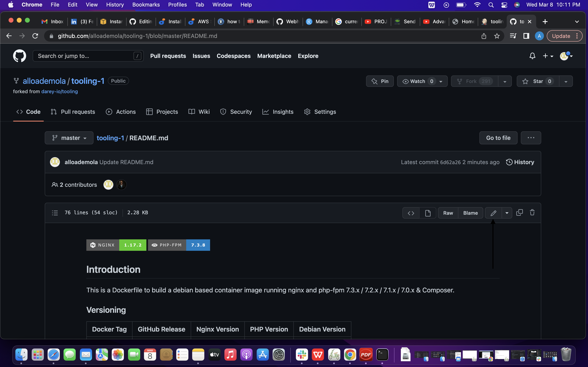Image resolution: width=588 pixels, height=367 pixels.
Task: Open the master branch selector
Action: (69, 138)
